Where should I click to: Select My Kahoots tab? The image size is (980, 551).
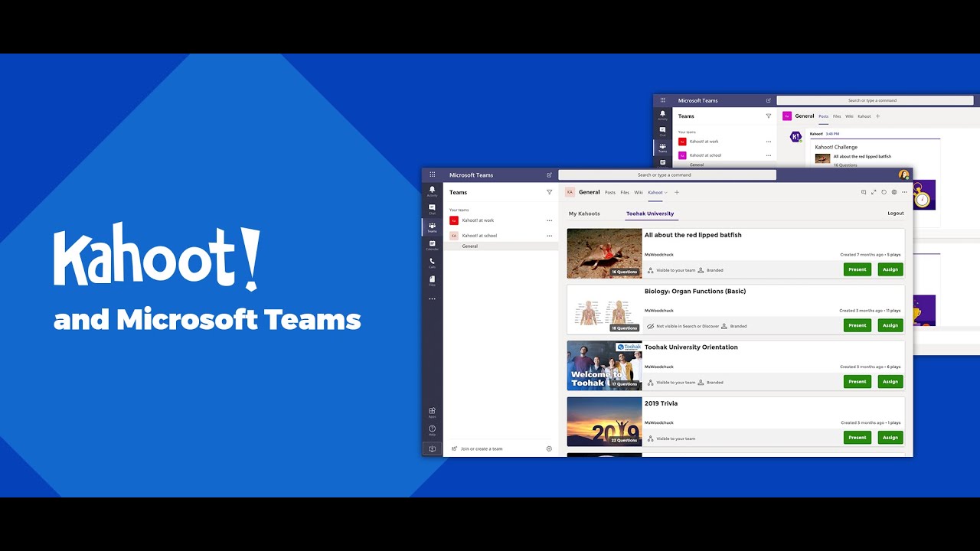coord(584,214)
